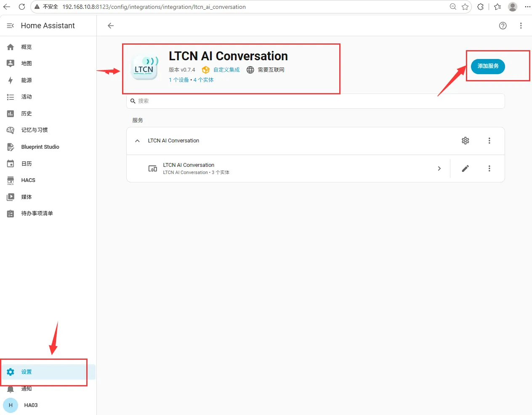Open the browser profile avatar
The height and width of the screenshot is (415, 532).
tap(513, 7)
